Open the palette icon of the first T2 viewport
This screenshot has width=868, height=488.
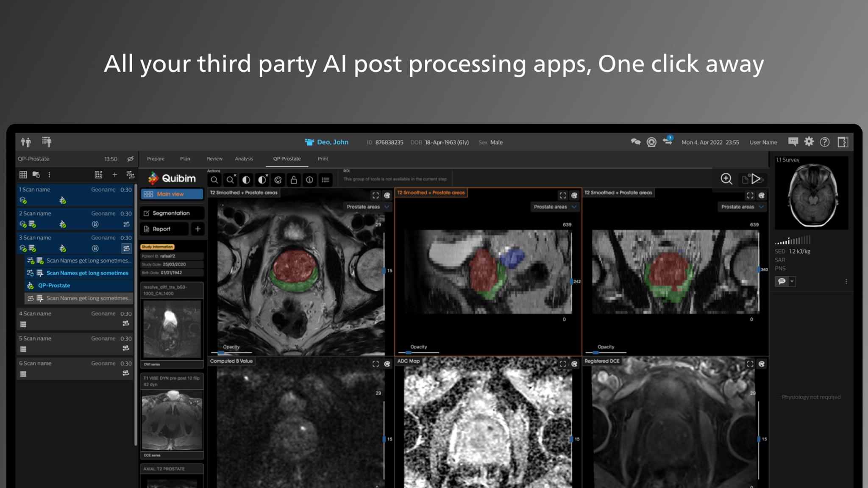387,195
